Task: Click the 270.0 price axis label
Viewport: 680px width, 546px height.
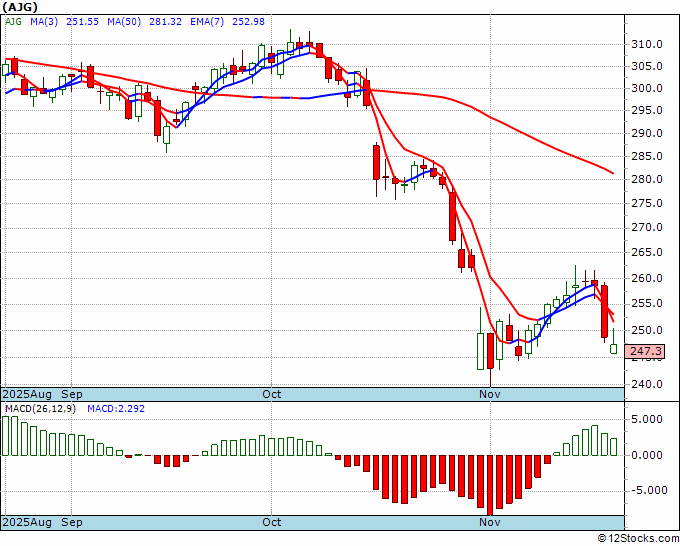Action: click(x=646, y=227)
